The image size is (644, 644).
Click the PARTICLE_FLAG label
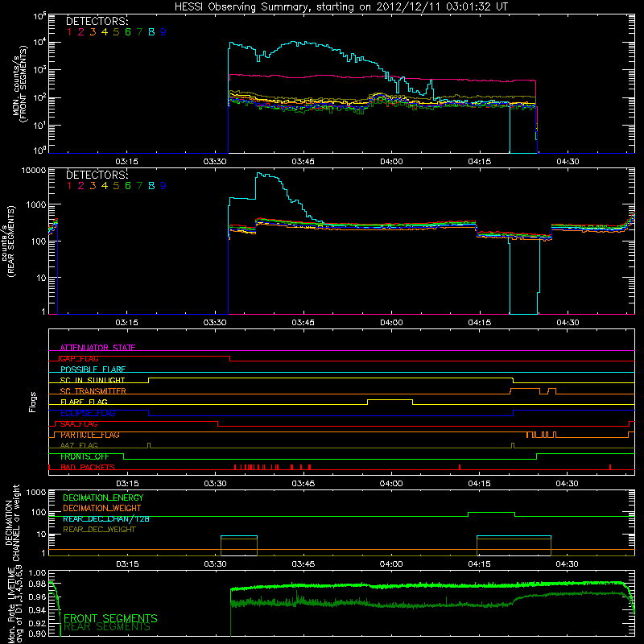[90, 435]
